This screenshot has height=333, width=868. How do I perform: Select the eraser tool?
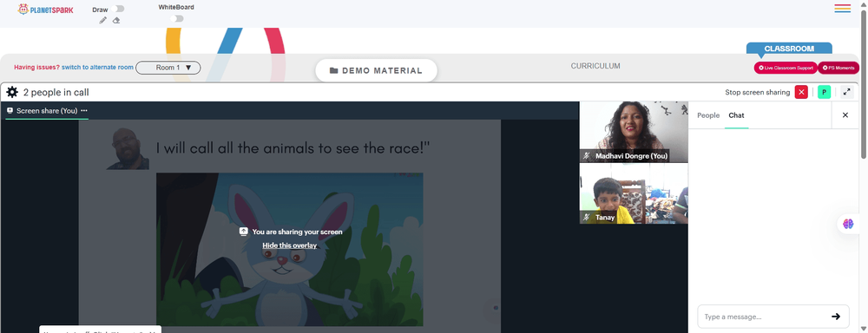116,21
